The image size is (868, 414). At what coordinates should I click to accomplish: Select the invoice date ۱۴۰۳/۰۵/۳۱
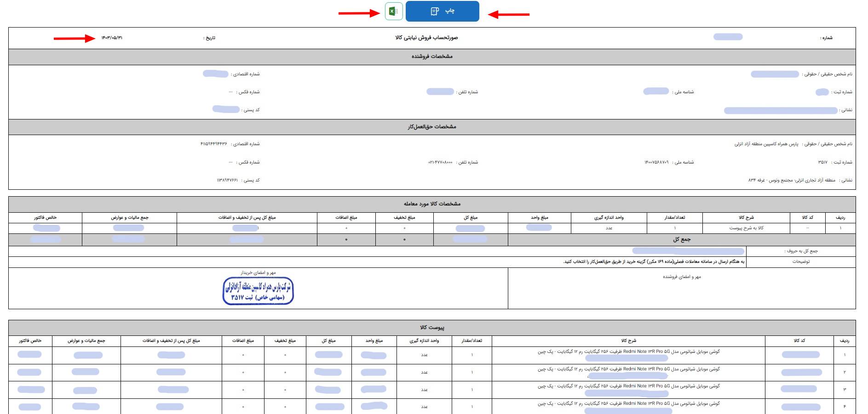tap(112, 38)
